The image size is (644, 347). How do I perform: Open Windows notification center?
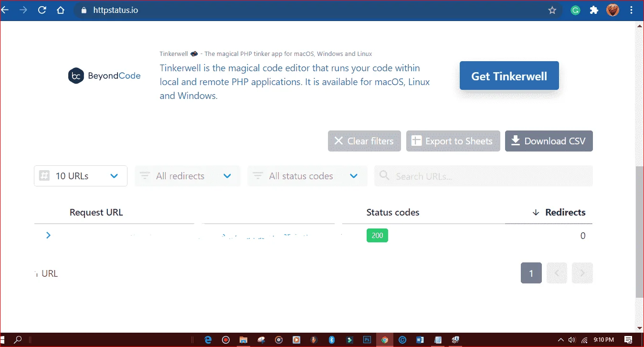coord(628,340)
